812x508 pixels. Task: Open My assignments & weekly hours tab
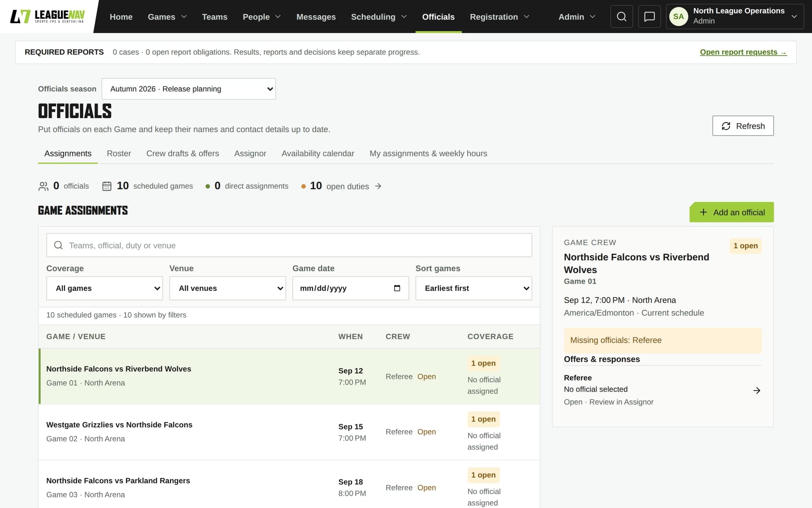(428, 154)
